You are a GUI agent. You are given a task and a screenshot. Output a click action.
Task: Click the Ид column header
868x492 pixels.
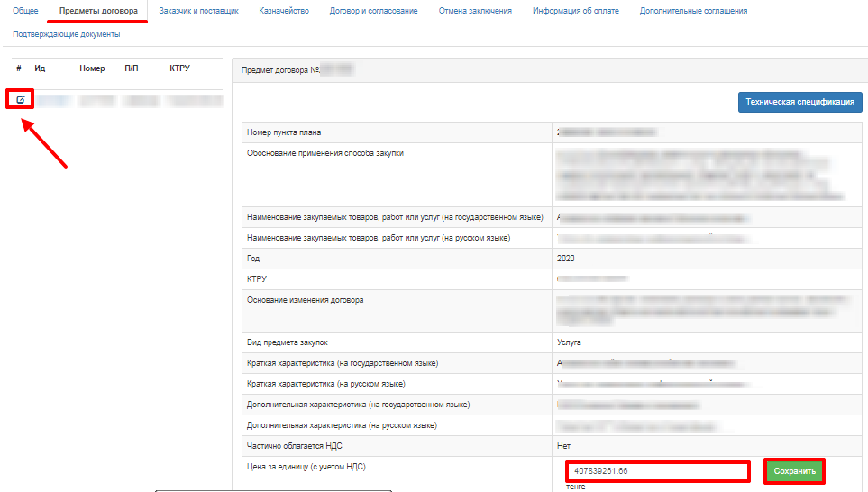point(40,68)
